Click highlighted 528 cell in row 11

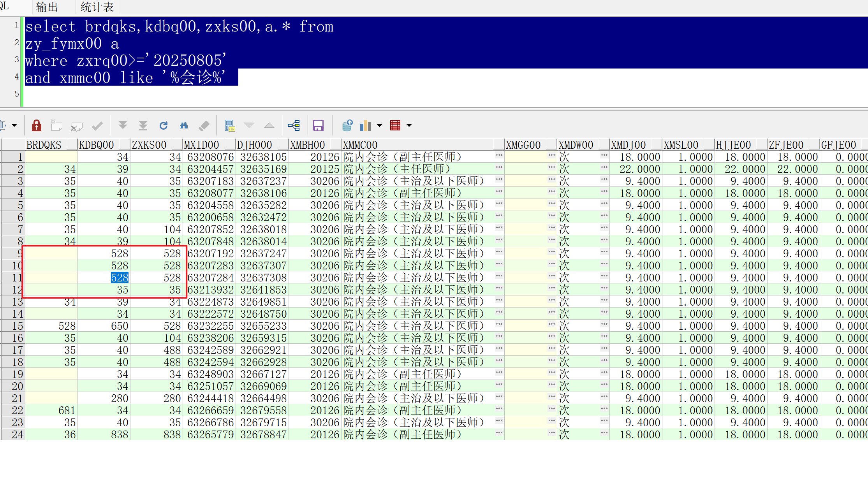pos(120,278)
